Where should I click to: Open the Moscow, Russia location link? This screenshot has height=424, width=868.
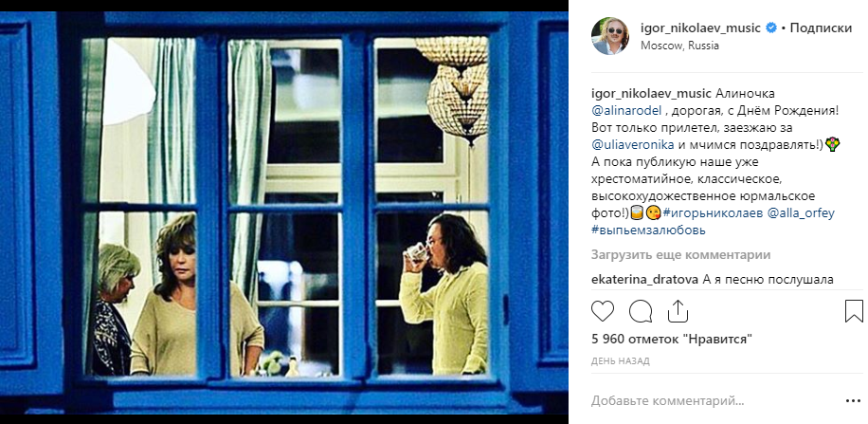[x=679, y=46]
